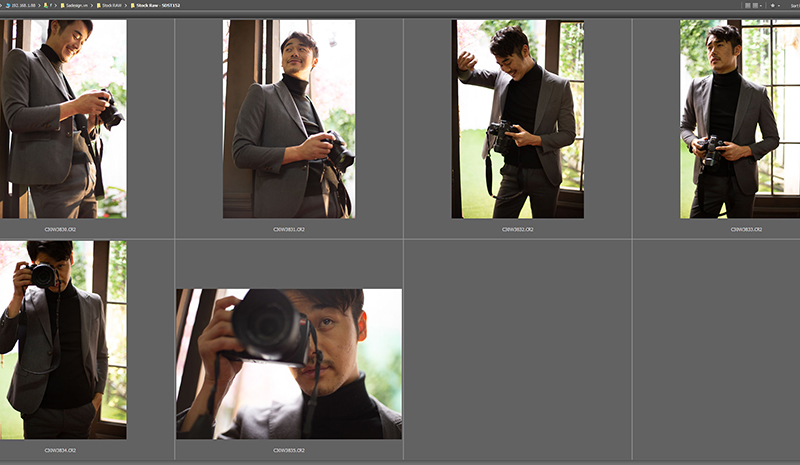Viewport: 800px width, 465px height.
Task: Open the F drive breadcrumb
Action: (48, 5)
